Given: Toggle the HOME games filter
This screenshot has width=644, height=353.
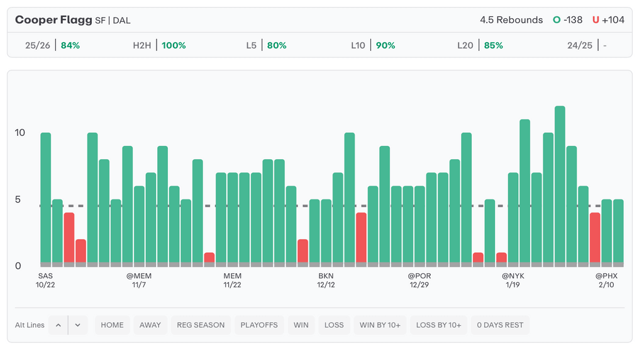Looking at the screenshot, I should 112,325.
